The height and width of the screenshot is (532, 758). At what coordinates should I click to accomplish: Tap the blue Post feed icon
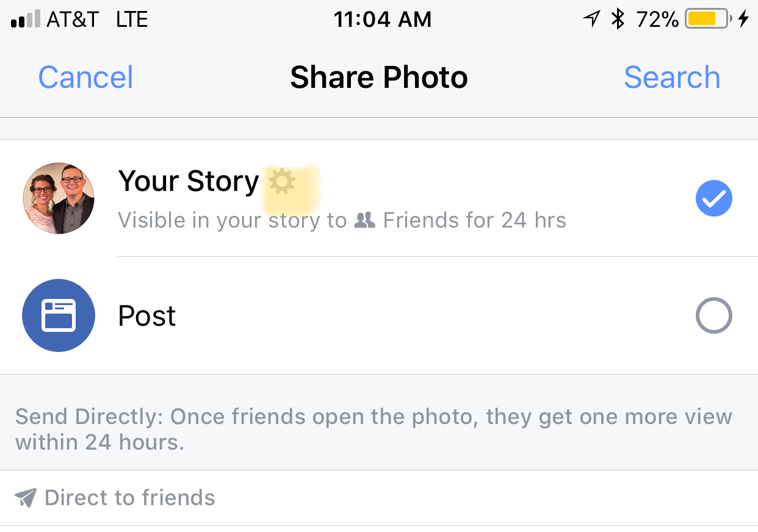point(59,315)
